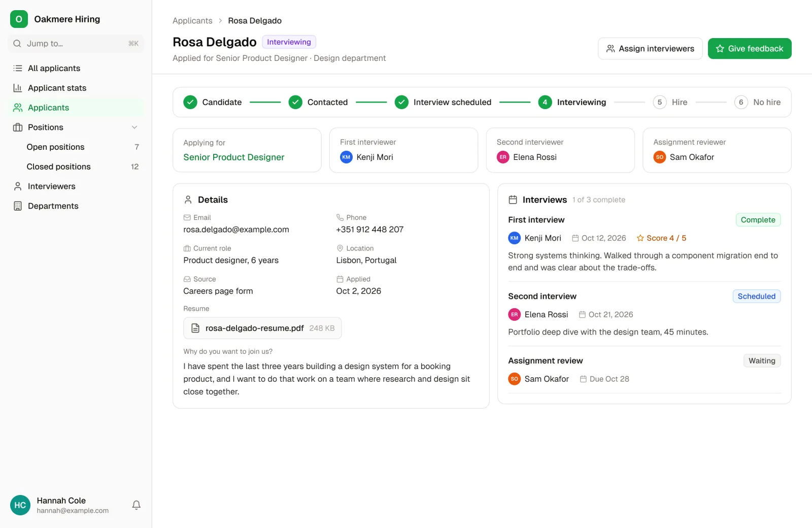Open the Senior Product Designer position link
This screenshot has width=812, height=528.
[x=234, y=157]
